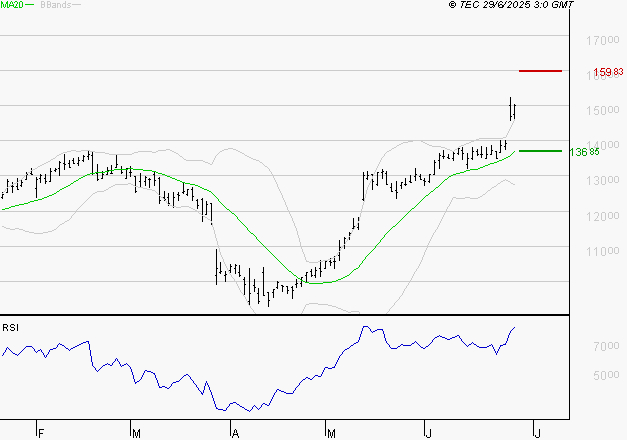Click the 150.00 price axis label
The width and height of the screenshot is (627, 440).
[603, 110]
